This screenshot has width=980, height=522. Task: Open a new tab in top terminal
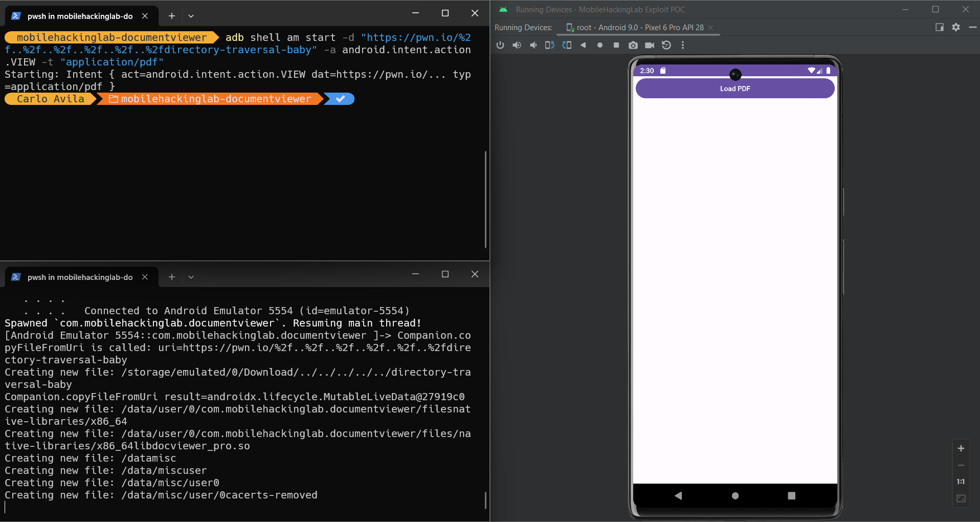click(x=172, y=16)
